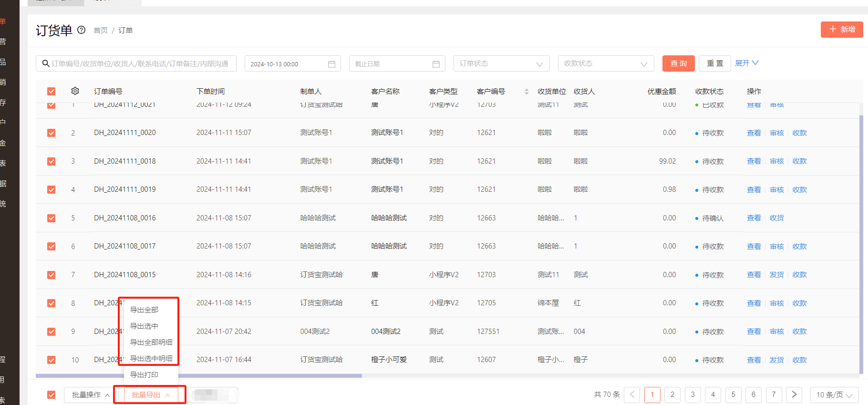Viewport: 868px width, 405px height.
Task: Choose 导出全部明细 from export menu
Action: 151,342
